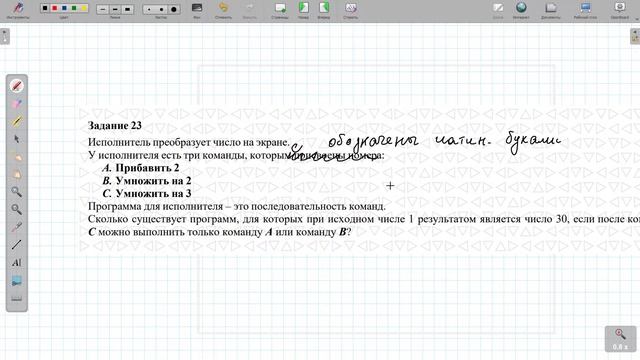Show the virtual keyboard from stylus palette
Image resolution: width=640 pixels, height=360 pixels.
[17, 298]
